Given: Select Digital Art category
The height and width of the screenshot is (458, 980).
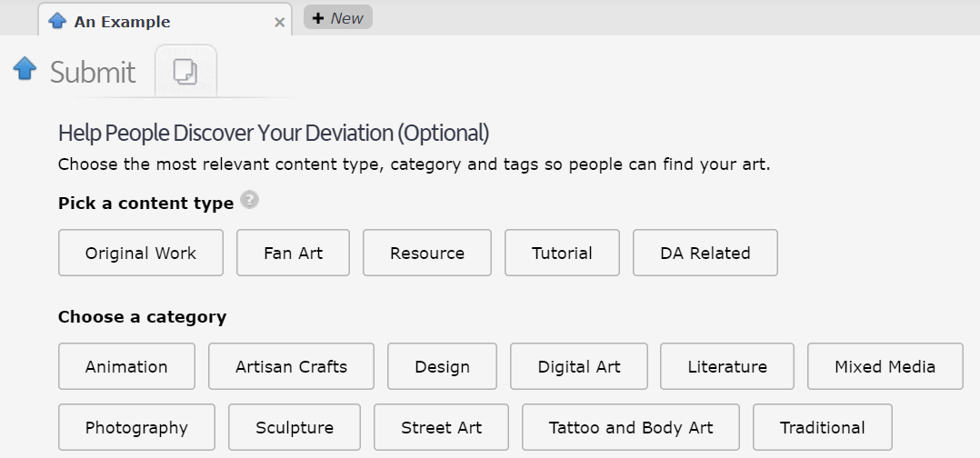Looking at the screenshot, I should 579,366.
